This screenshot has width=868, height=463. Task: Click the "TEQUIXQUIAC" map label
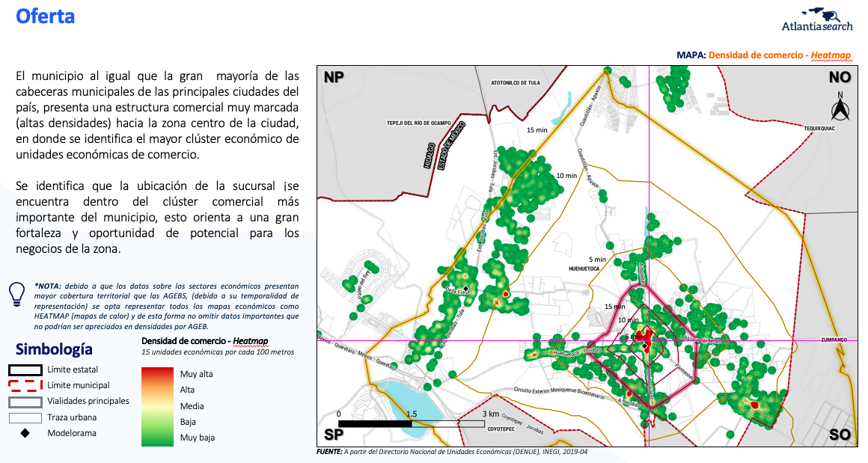[x=819, y=129]
